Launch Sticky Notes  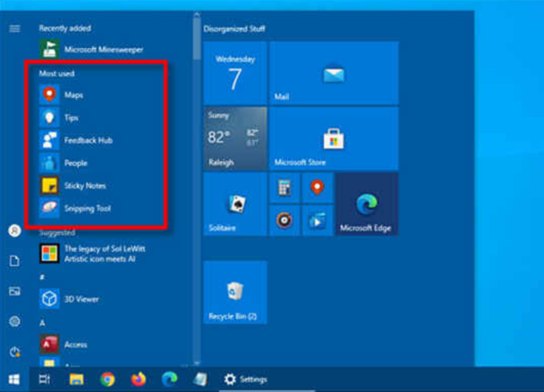click(x=73, y=186)
